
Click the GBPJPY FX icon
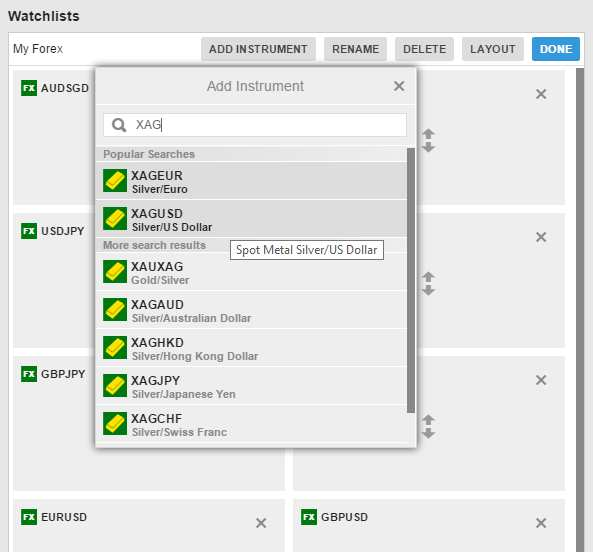(x=29, y=374)
